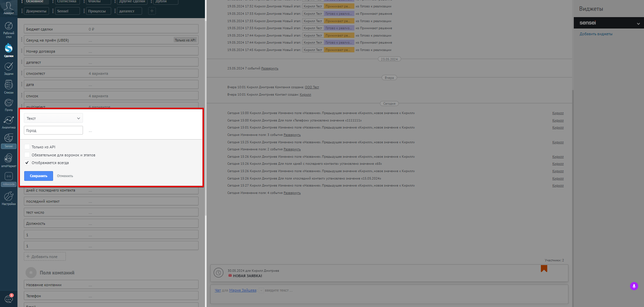The height and width of the screenshot is (307, 644).
Task: Go to Рабочий стол in sidebar
Action: pyautogui.click(x=8, y=30)
